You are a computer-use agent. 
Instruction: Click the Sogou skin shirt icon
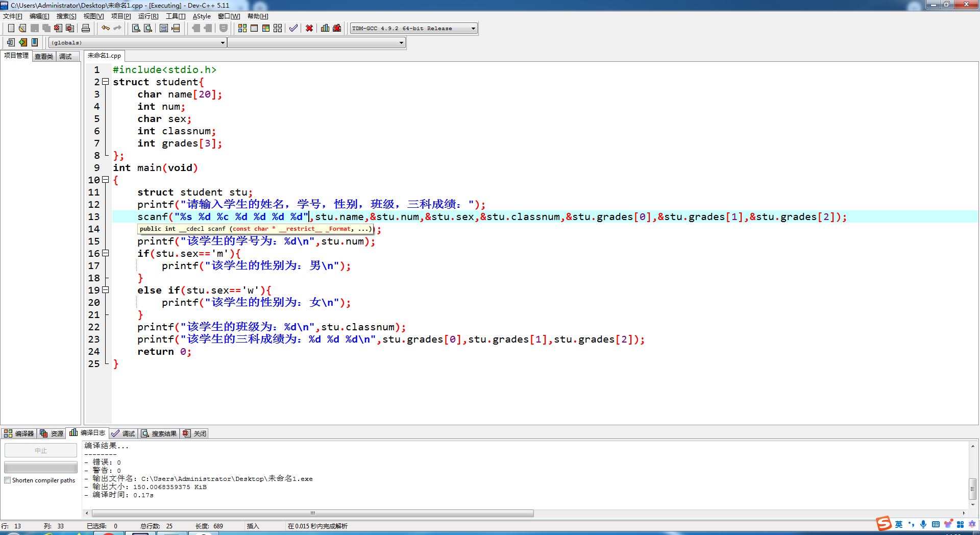click(948, 524)
